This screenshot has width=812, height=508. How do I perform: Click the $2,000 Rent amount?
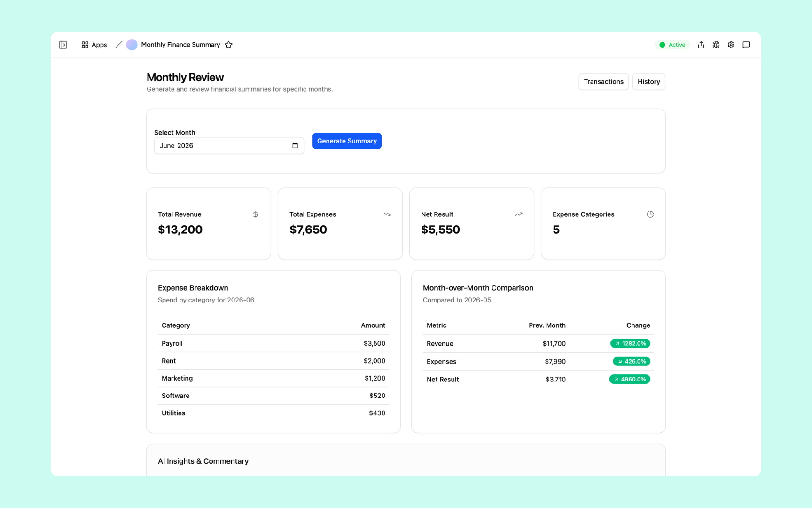pos(375,361)
